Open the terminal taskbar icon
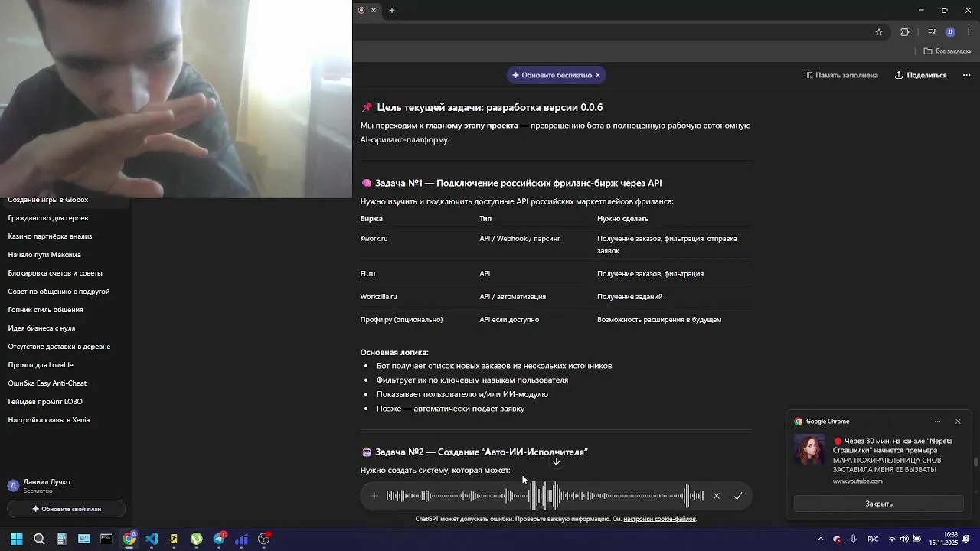This screenshot has height=551, width=980. click(106, 539)
